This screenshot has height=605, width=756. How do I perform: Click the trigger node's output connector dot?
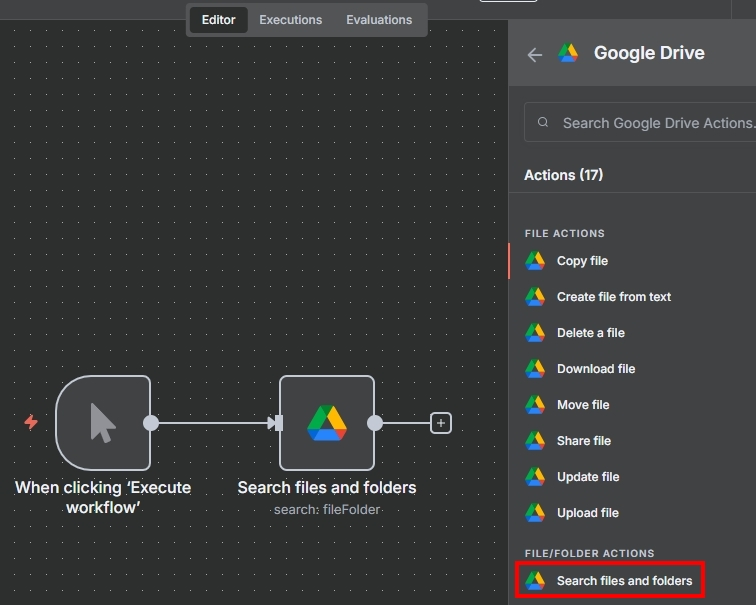[151, 423]
